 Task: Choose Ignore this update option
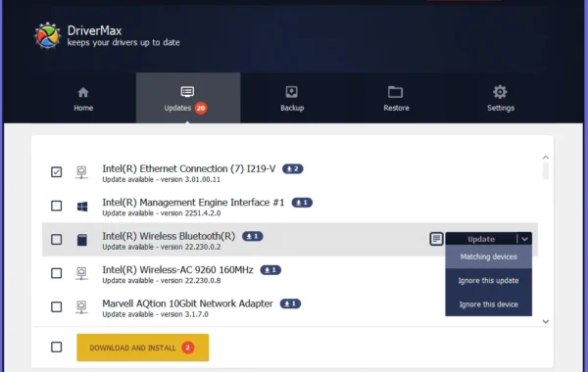tap(489, 281)
